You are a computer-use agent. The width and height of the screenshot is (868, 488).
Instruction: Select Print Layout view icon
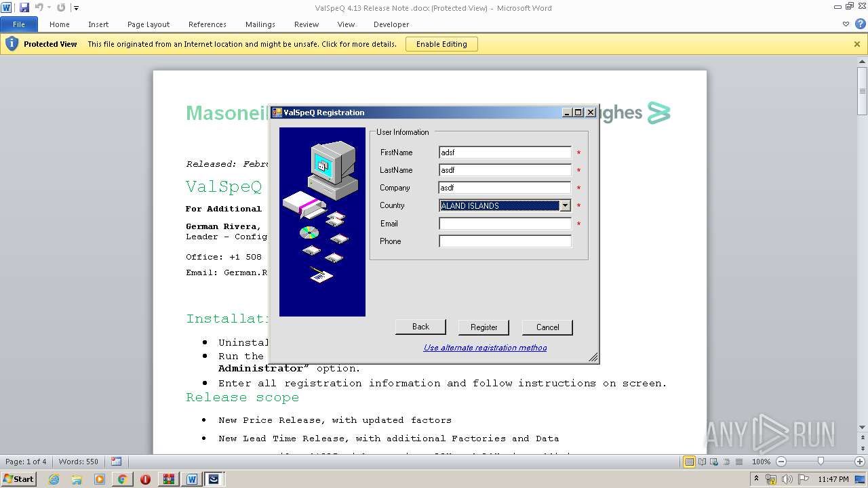(x=689, y=462)
